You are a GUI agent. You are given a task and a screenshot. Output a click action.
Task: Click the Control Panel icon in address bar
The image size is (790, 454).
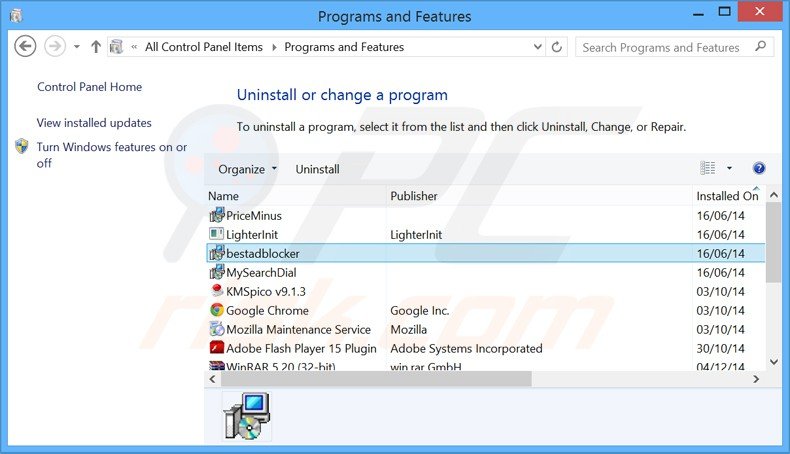[x=116, y=47]
